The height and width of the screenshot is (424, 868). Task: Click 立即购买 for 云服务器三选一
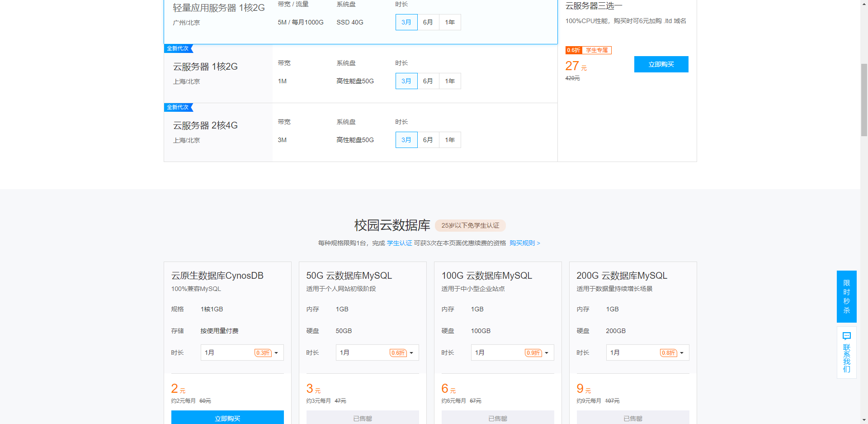coord(661,64)
